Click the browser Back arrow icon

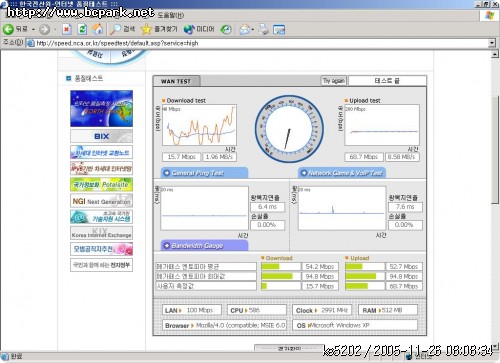[8, 29]
